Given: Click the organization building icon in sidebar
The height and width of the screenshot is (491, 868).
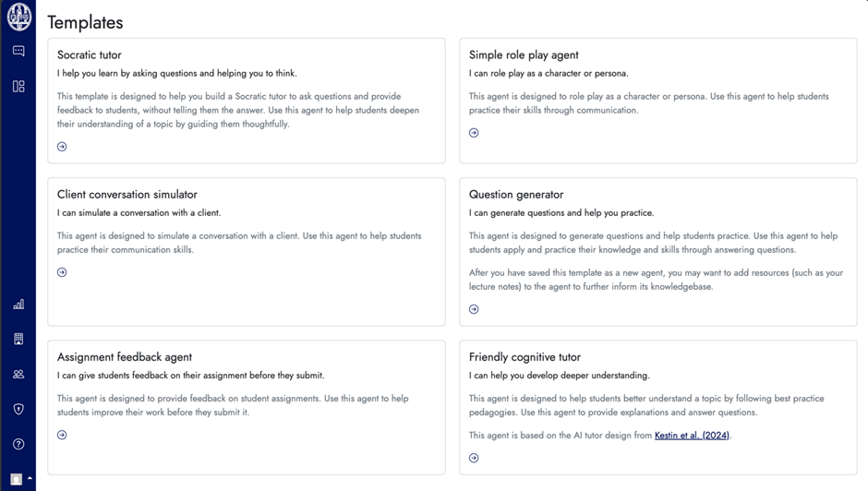Looking at the screenshot, I should [x=18, y=340].
